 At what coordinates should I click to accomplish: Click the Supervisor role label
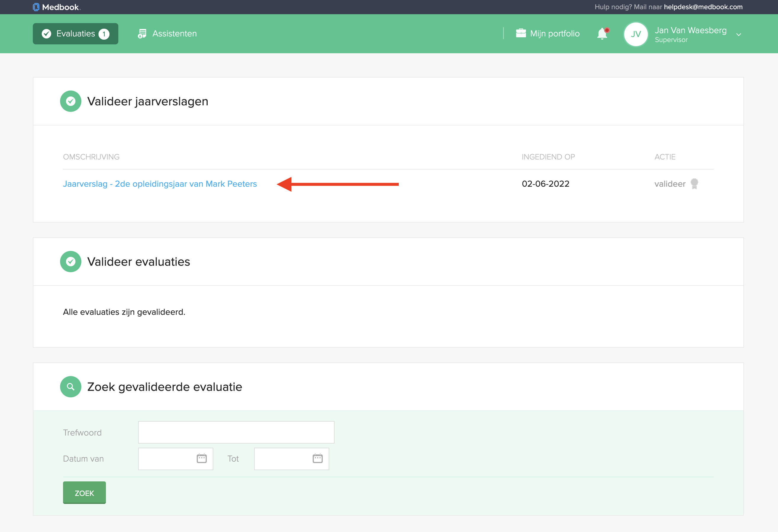(x=671, y=40)
